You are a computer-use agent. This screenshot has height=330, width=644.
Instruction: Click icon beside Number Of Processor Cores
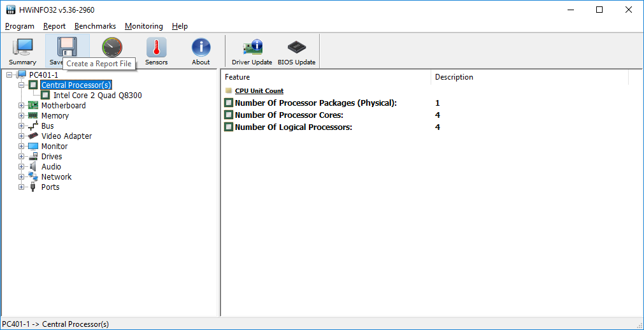[x=229, y=115]
